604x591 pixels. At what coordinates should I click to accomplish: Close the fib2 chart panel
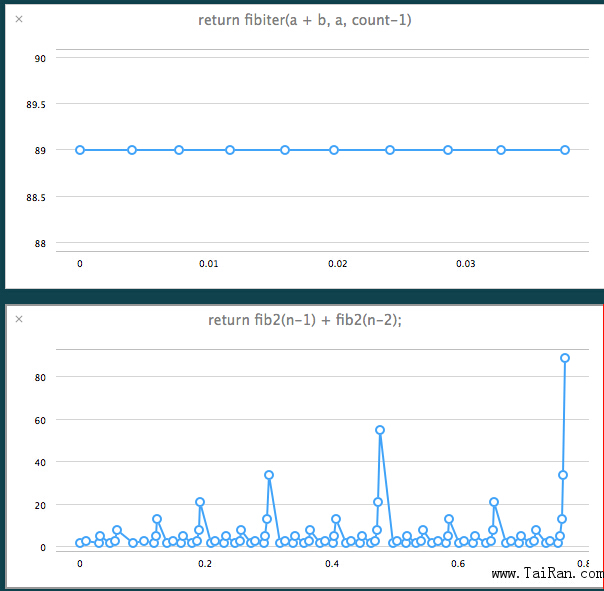coord(19,319)
